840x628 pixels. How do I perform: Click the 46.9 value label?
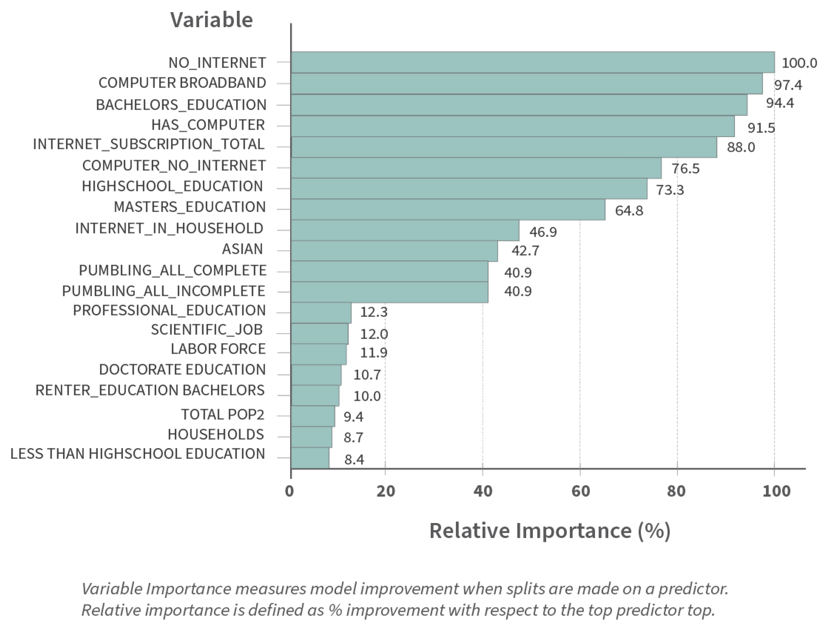pyautogui.click(x=543, y=232)
